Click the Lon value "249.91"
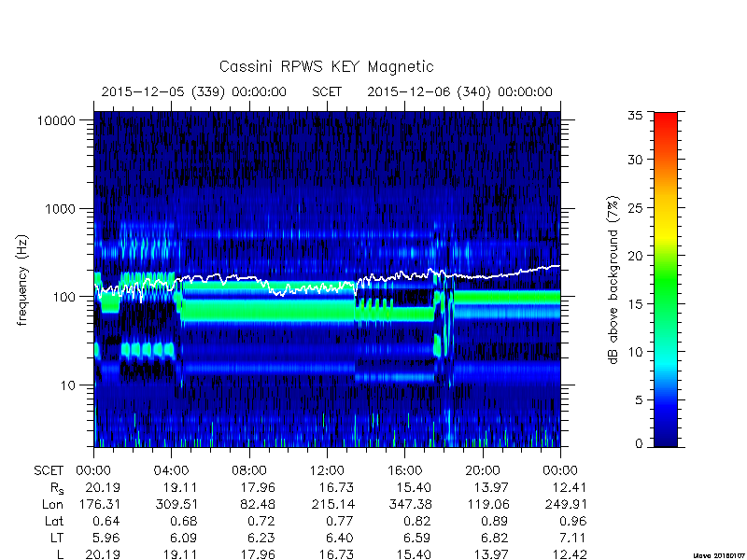The height and width of the screenshot is (560, 747). [x=566, y=504]
